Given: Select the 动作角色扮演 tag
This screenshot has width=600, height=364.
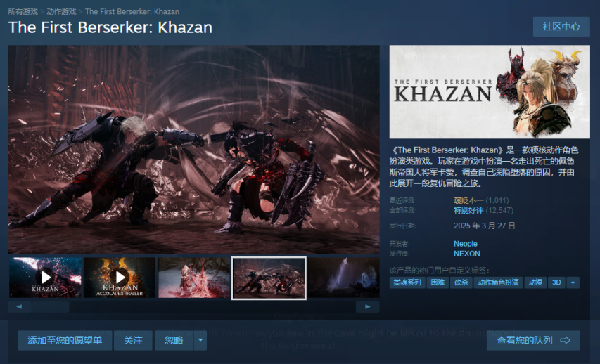Looking at the screenshot, I should [x=498, y=282].
